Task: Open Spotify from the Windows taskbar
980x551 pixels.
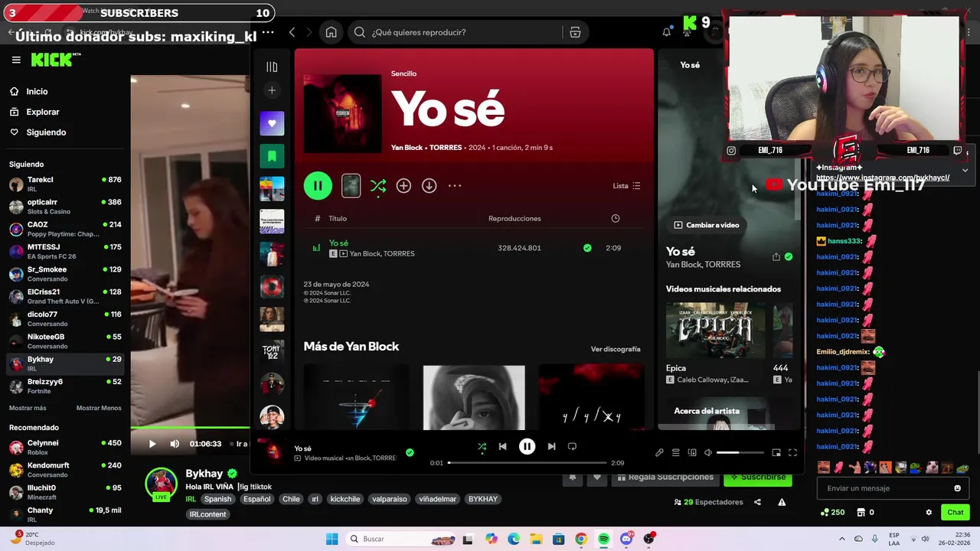Action: click(x=603, y=539)
